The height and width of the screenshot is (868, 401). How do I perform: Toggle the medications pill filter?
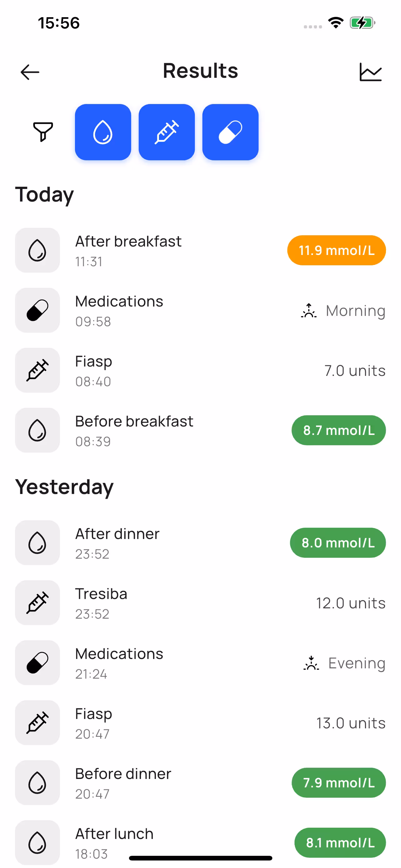230,132
